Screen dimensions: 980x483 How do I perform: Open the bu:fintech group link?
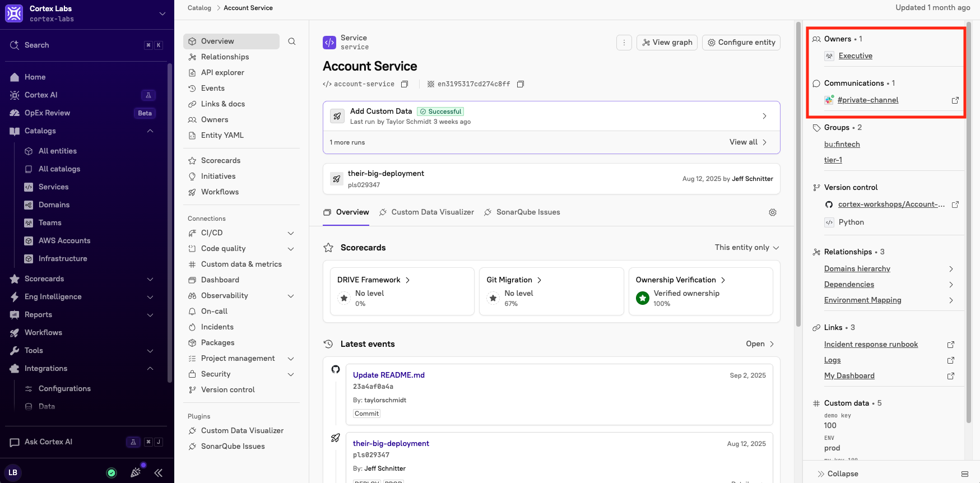(842, 145)
